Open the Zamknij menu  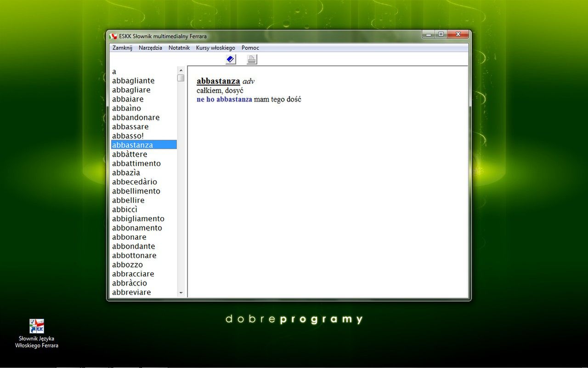122,48
